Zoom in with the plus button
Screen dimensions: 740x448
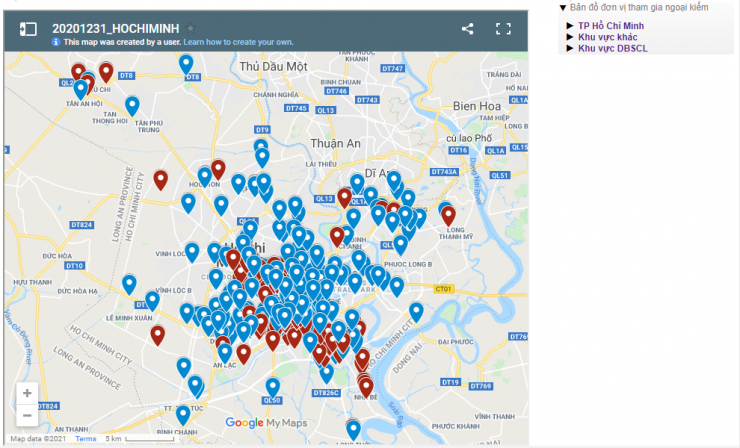click(27, 393)
